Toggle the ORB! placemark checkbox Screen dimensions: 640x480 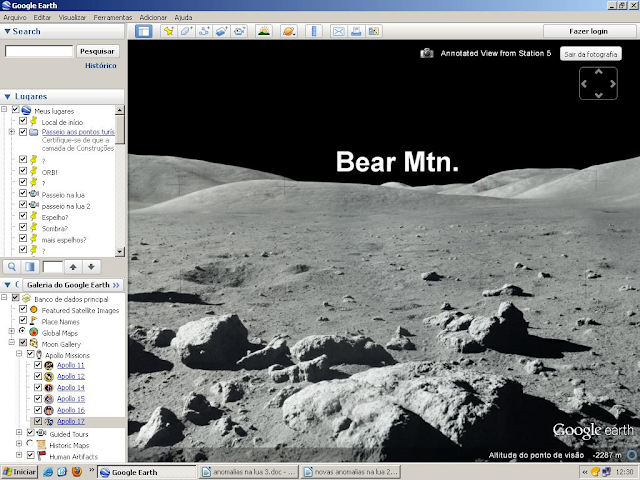23,171
